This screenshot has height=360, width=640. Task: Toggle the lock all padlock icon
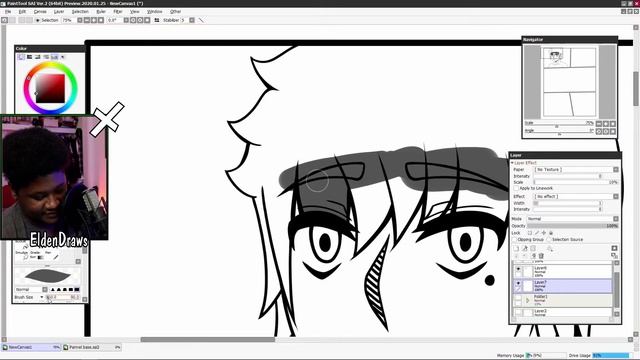click(551, 233)
